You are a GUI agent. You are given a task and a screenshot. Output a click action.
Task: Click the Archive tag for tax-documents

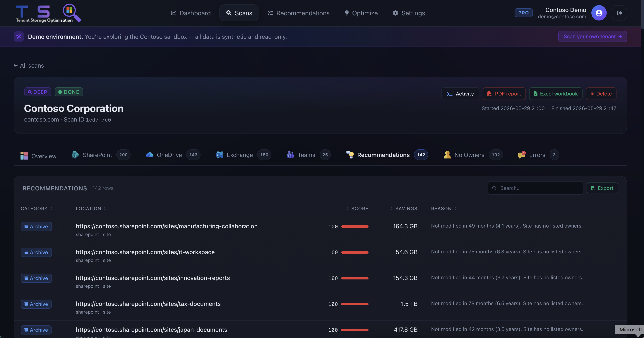point(36,304)
